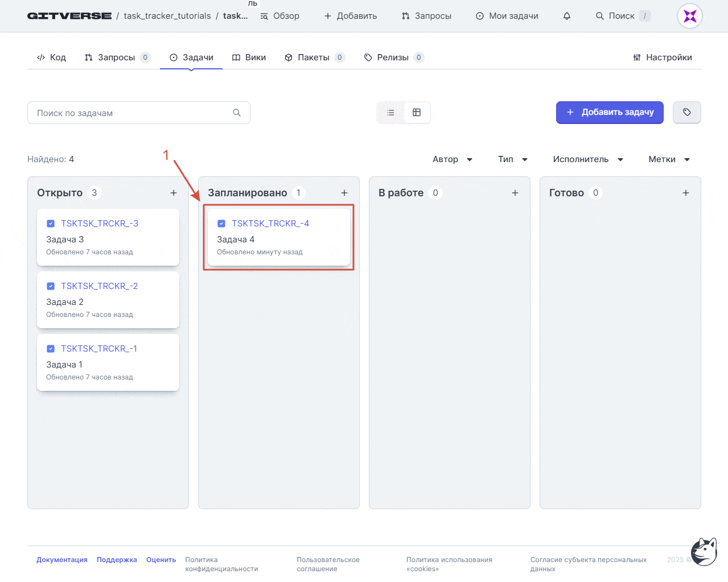Open task link TSKTSK_TRCKR_-1
728x582 pixels.
(99, 349)
